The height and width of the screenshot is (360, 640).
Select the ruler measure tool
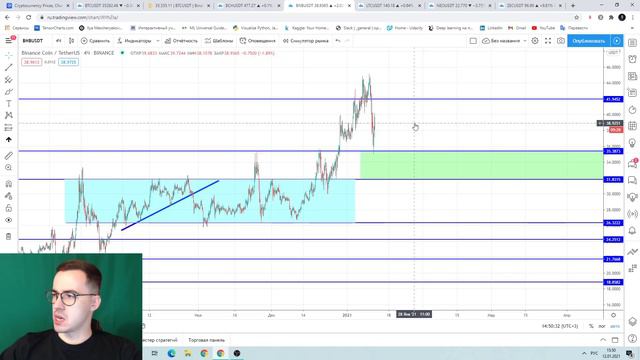(9, 156)
